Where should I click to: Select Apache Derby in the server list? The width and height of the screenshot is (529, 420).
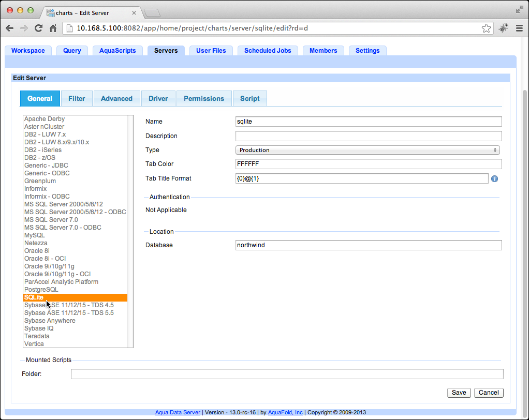(75, 119)
